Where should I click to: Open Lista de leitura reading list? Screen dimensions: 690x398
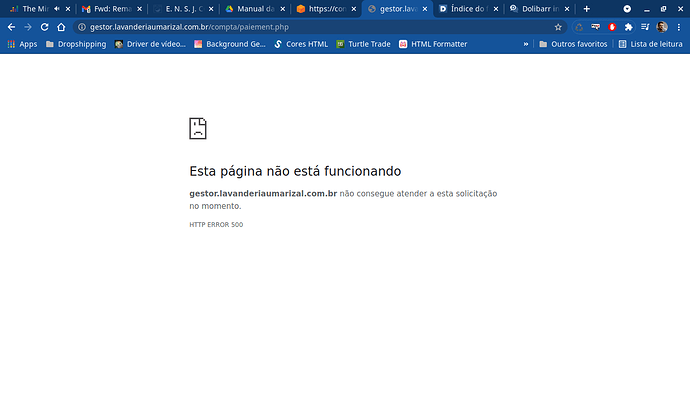650,44
